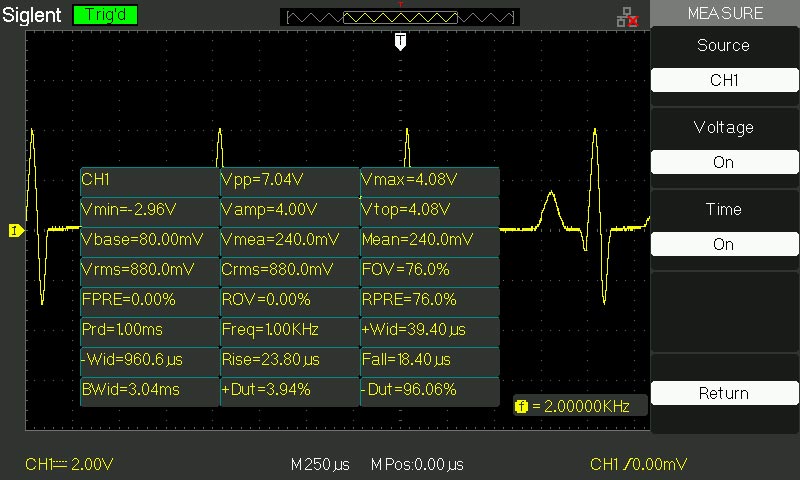Image resolution: width=800 pixels, height=480 pixels.
Task: Click the M 250µs timebase readout
Action: [321, 465]
